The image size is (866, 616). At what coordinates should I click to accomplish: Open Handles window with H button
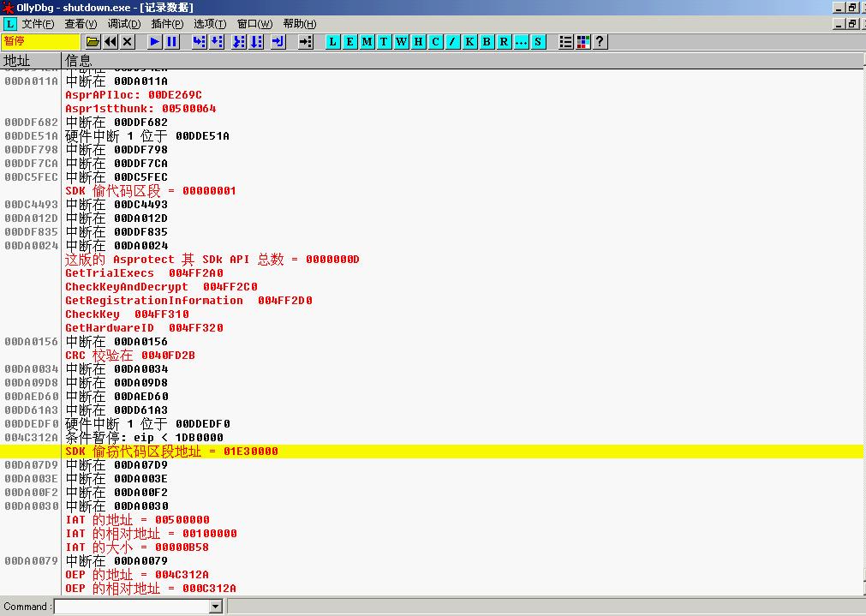point(418,42)
